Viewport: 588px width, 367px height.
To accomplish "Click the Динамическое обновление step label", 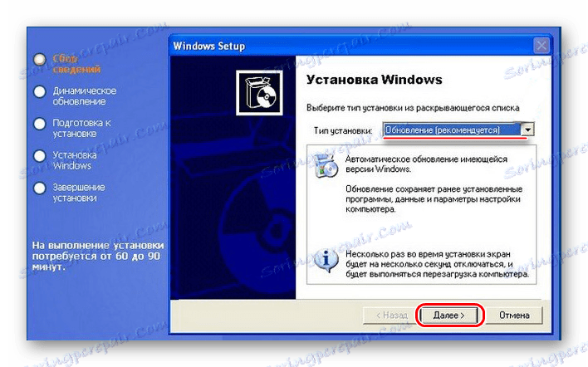I will pos(85,96).
